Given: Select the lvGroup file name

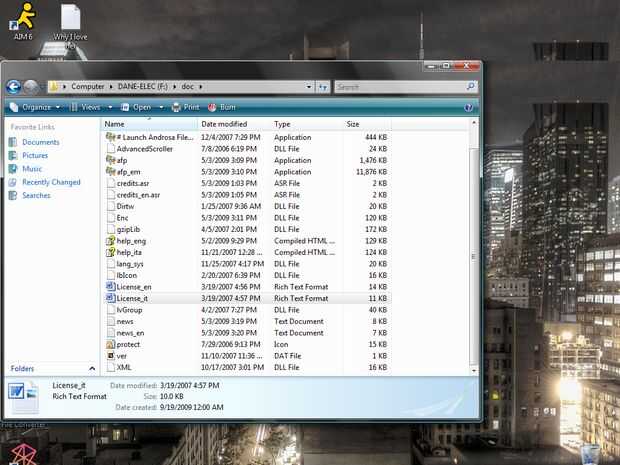Looking at the screenshot, I should tap(129, 310).
